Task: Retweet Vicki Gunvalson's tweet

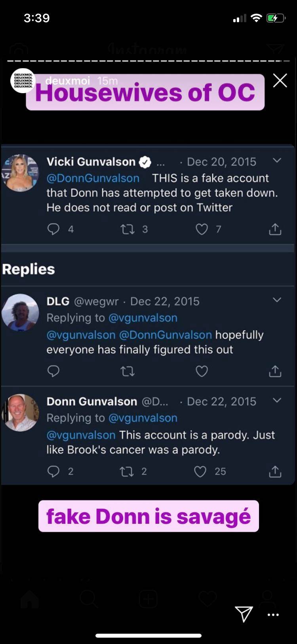Action: [x=128, y=229]
